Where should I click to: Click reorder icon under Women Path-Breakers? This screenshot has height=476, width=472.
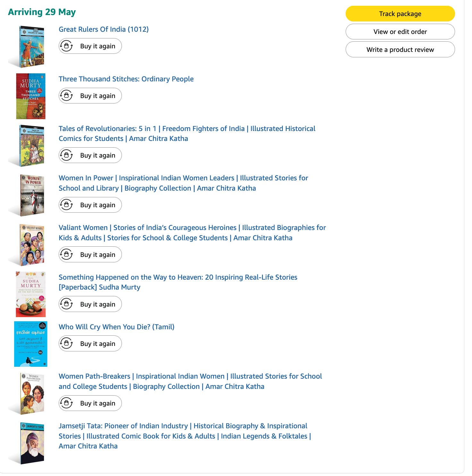(x=66, y=403)
